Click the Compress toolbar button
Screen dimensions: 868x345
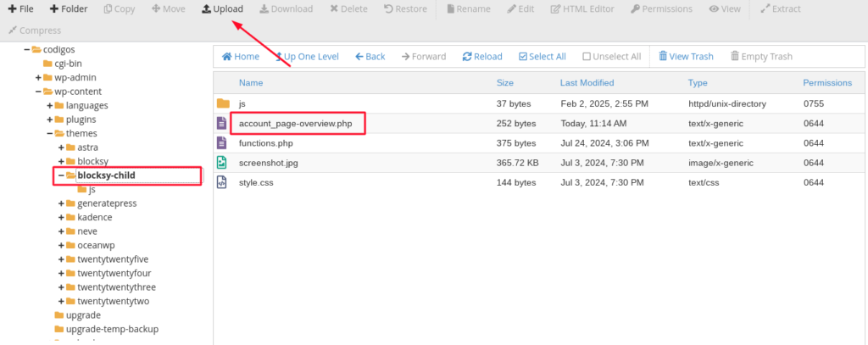(34, 31)
